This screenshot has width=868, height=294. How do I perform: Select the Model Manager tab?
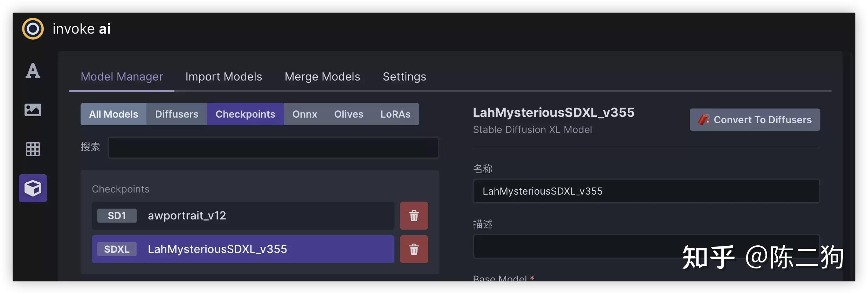tap(122, 77)
